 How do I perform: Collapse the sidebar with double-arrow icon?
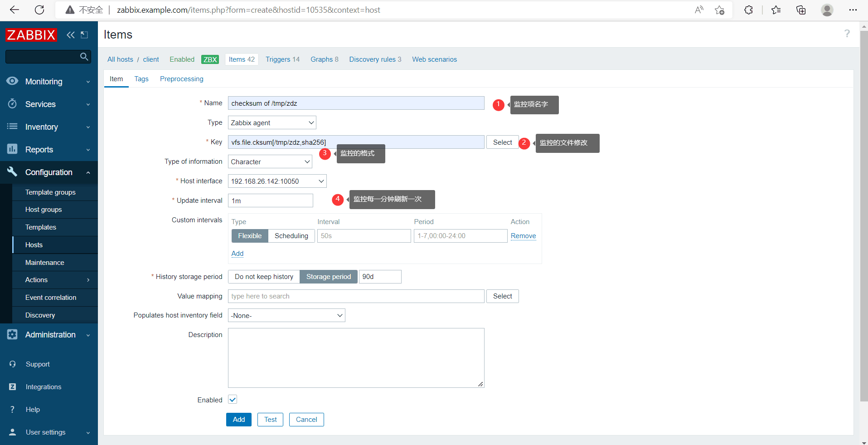tap(70, 35)
